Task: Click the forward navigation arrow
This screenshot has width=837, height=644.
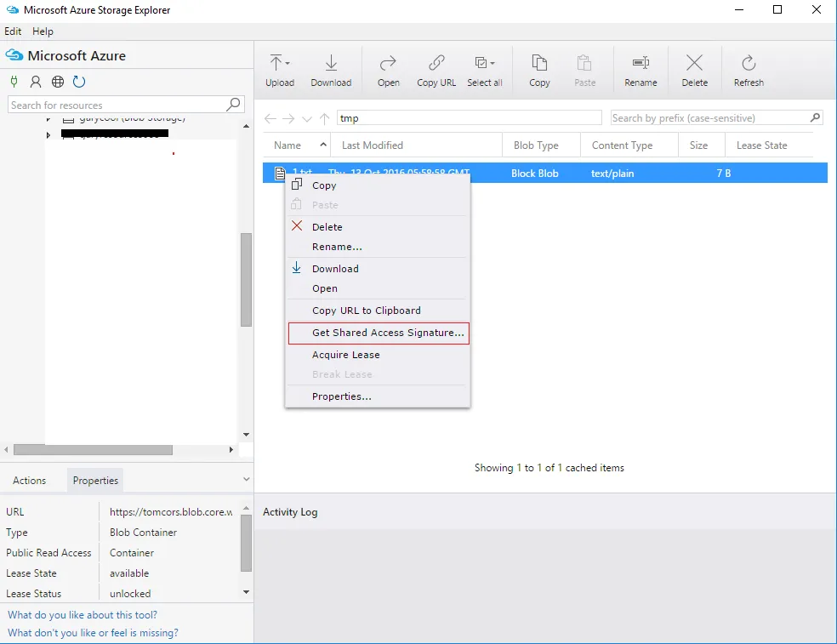Action: tap(288, 118)
